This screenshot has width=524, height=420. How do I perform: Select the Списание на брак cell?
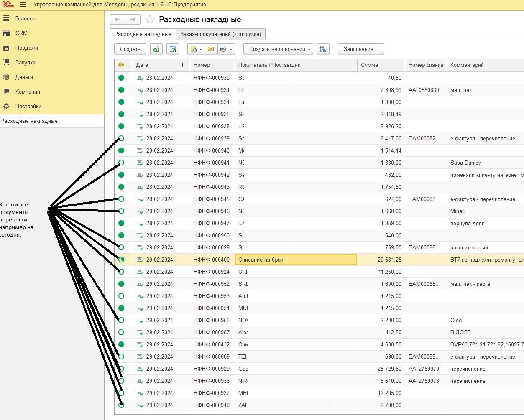point(296,260)
